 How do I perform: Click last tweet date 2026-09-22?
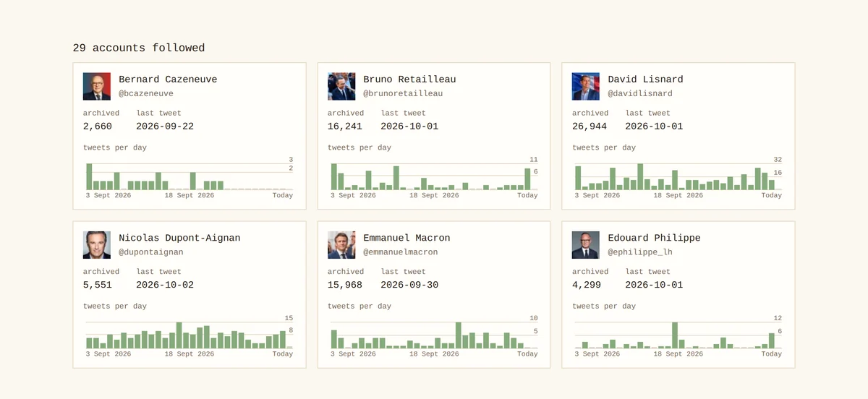point(165,126)
